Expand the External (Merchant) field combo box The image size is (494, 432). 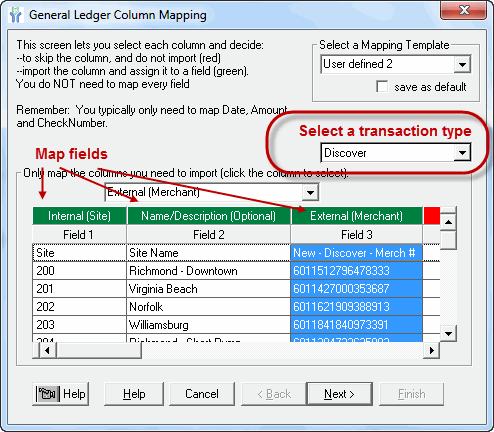pos(310,192)
